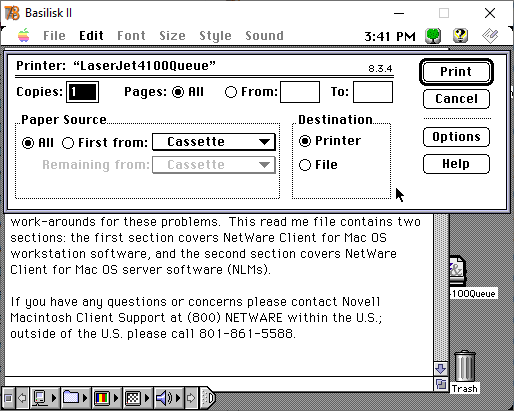Expand the AppleTalk module arrow

[x=54, y=398]
